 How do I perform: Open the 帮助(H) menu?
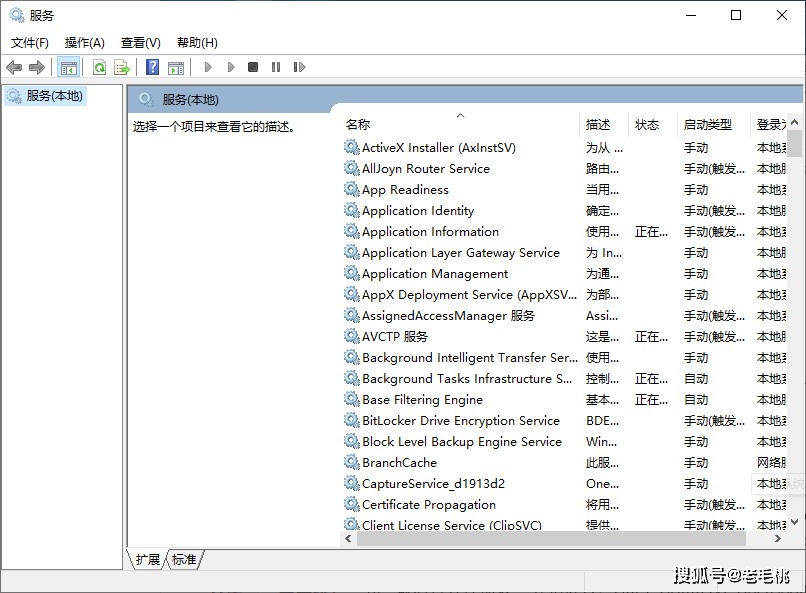coord(197,43)
